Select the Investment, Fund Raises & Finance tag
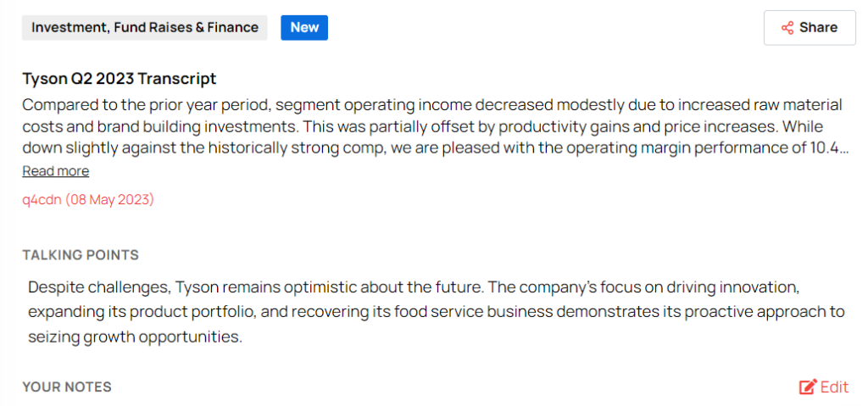 coord(145,27)
